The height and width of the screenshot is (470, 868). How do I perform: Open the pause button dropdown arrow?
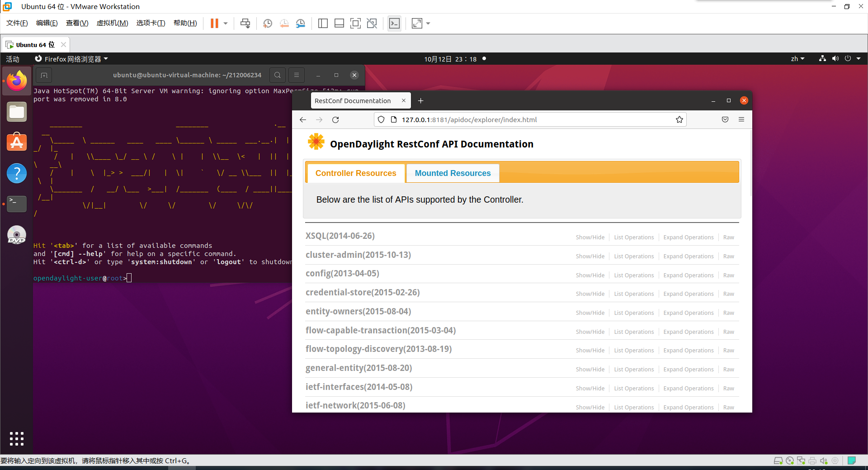tap(226, 24)
